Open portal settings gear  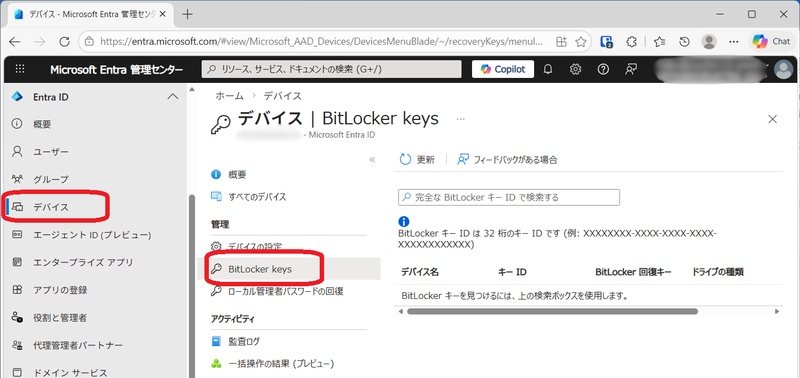click(576, 69)
